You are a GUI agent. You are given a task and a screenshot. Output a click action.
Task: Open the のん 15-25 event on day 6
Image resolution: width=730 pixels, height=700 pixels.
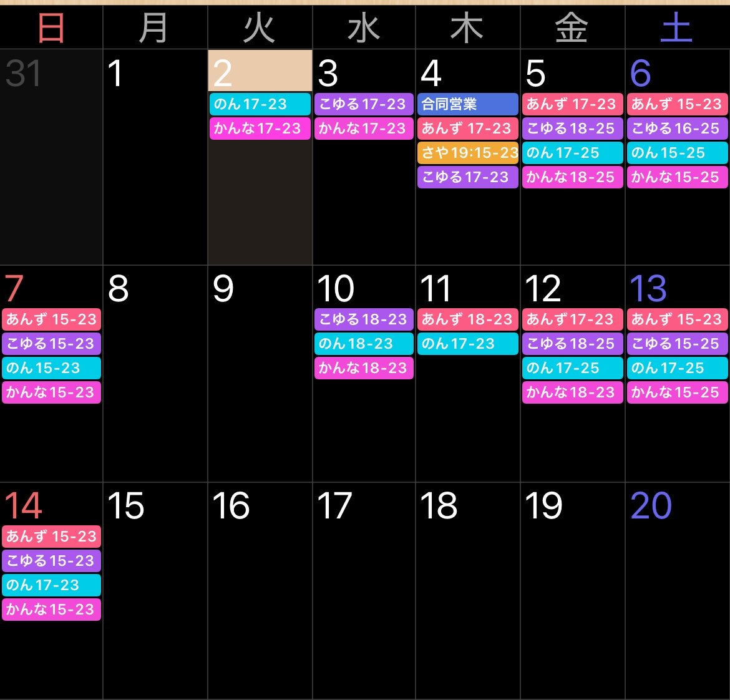678,153
